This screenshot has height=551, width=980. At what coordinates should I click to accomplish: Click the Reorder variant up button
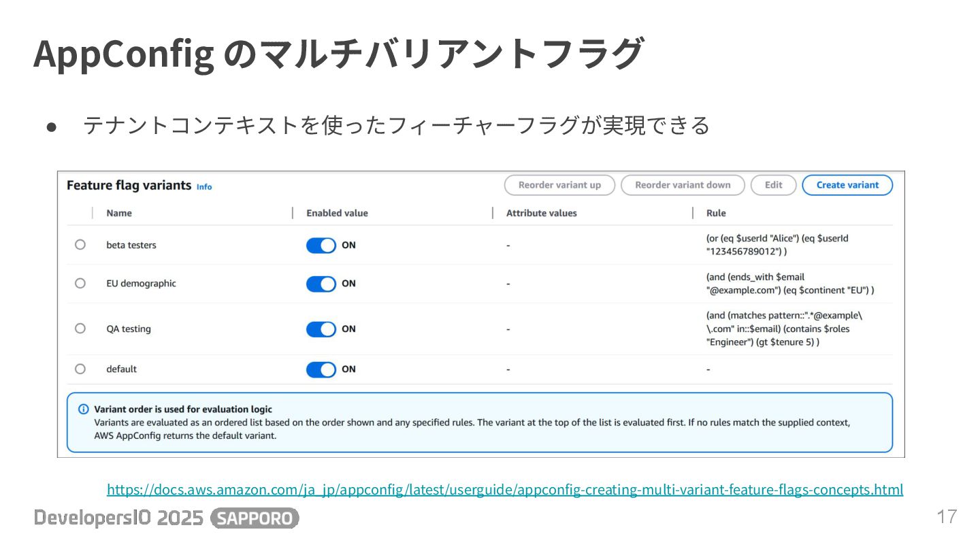pyautogui.click(x=559, y=185)
